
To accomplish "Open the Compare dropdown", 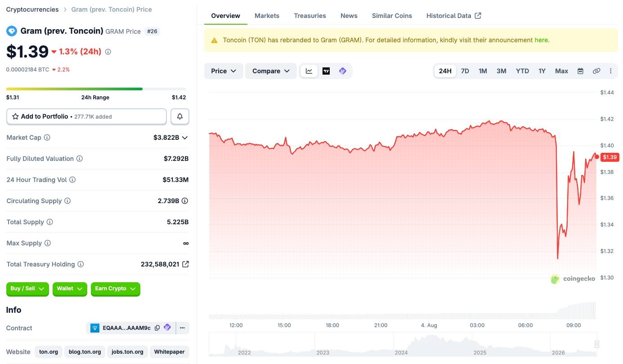I will (271, 71).
